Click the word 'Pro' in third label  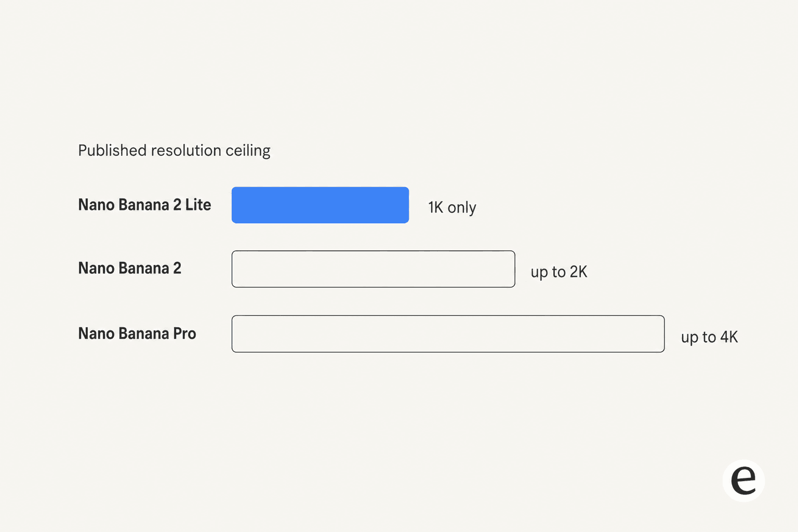(184, 334)
